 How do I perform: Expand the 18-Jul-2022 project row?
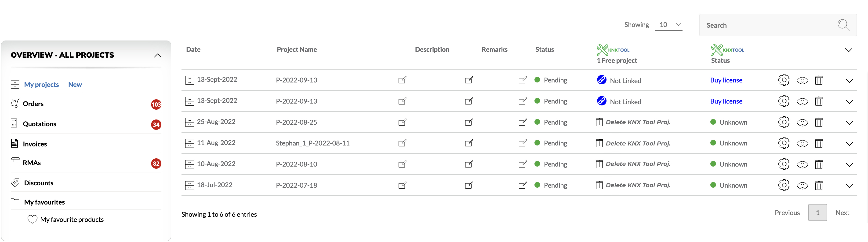(x=849, y=186)
